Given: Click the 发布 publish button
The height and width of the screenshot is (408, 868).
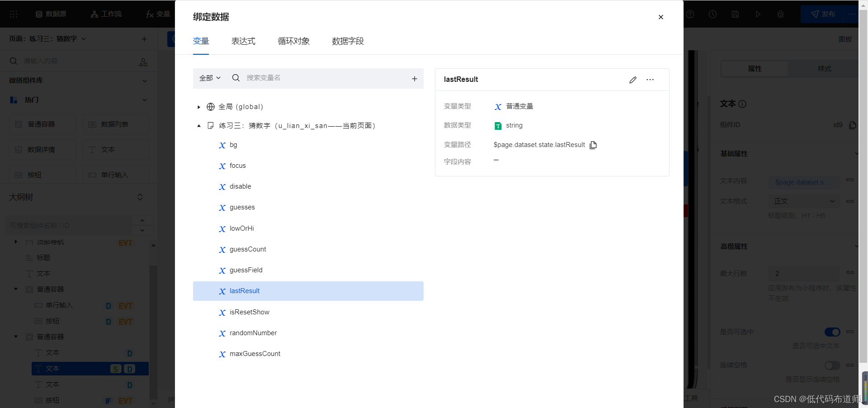Looking at the screenshot, I should point(823,14).
